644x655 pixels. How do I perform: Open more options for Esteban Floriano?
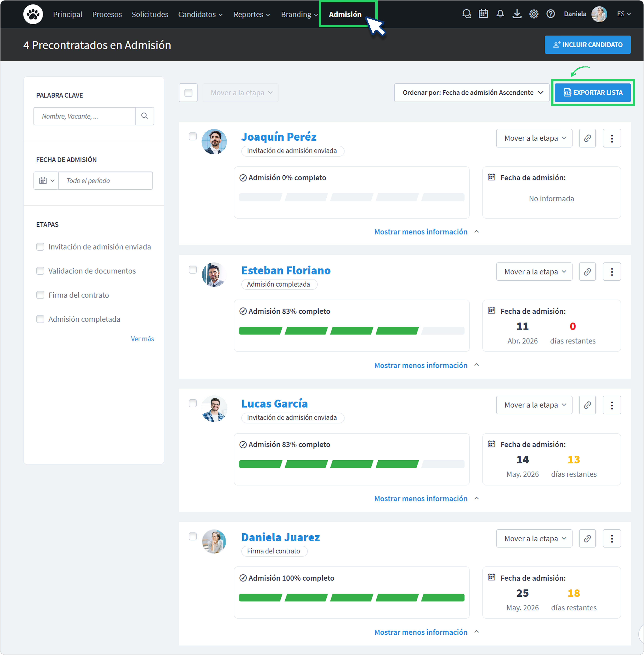(x=612, y=272)
